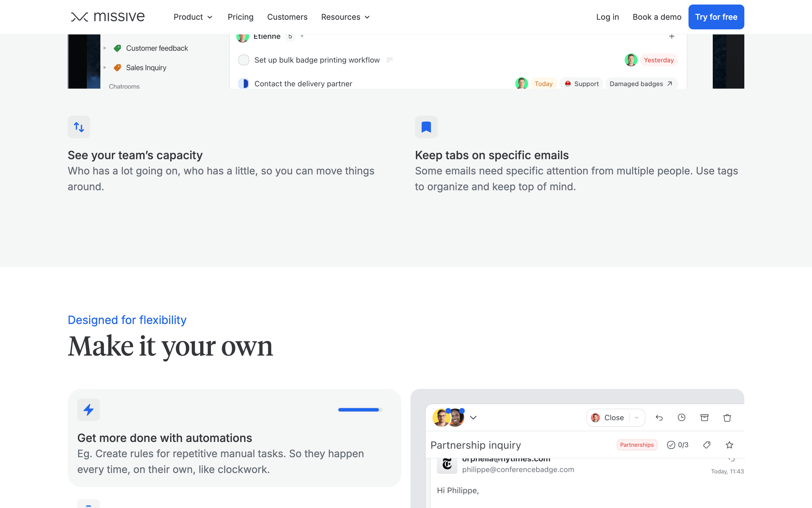Star the Partnership inquiry conversation
This screenshot has width=812, height=508.
[x=729, y=445]
